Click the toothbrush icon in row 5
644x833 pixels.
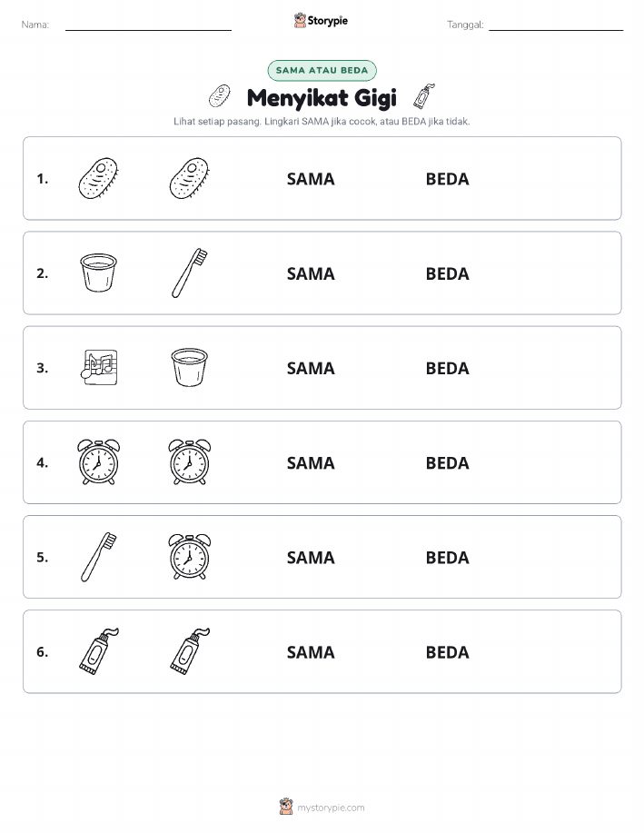click(x=99, y=557)
